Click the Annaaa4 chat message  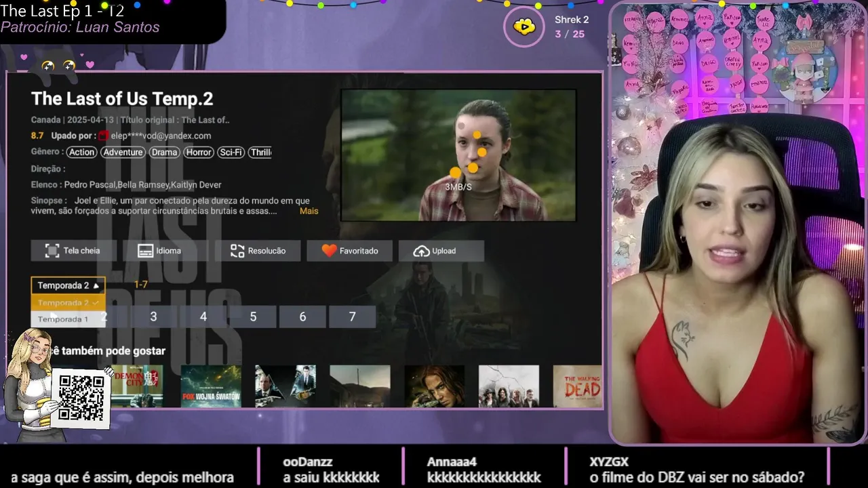(x=484, y=470)
